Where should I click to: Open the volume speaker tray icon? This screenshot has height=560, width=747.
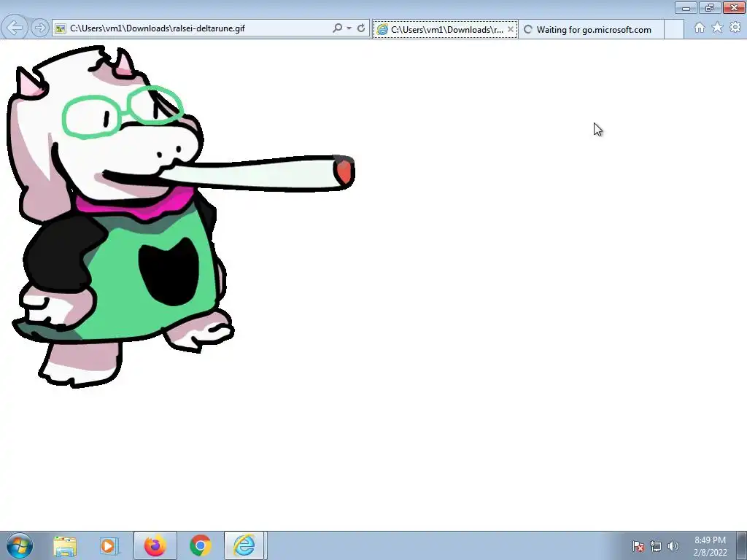point(673,546)
